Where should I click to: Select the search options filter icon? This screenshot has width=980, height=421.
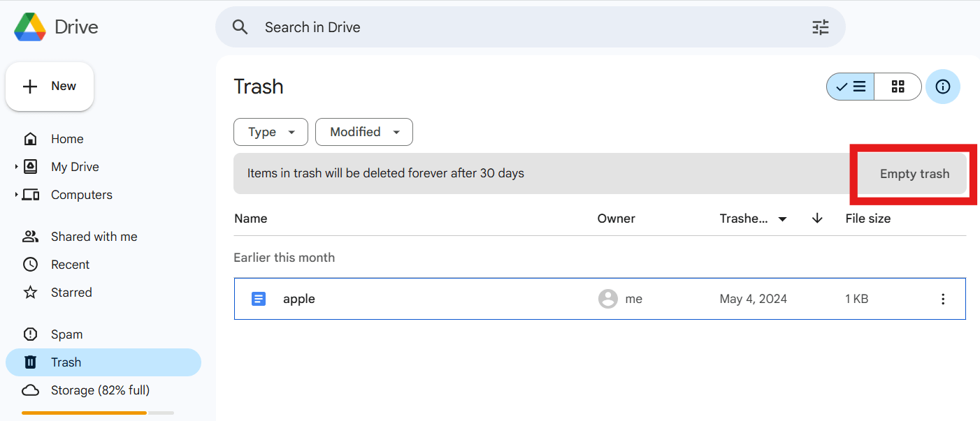point(820,27)
